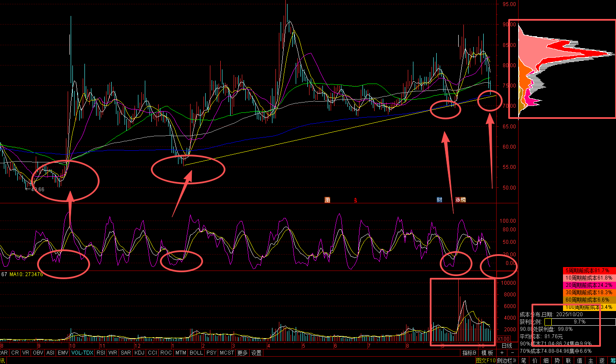Switch sidebar to 筹 chip distribution tab
The width and height of the screenshot is (616, 364).
pyautogui.click(x=613, y=361)
